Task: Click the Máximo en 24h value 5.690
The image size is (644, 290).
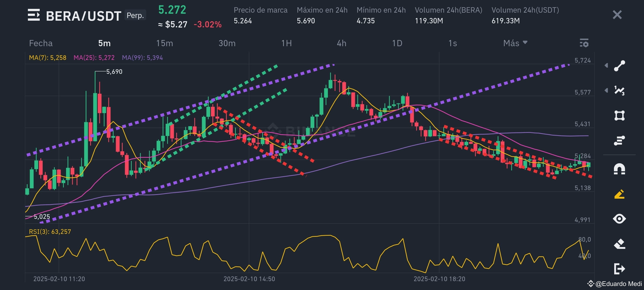Action: [x=306, y=21]
